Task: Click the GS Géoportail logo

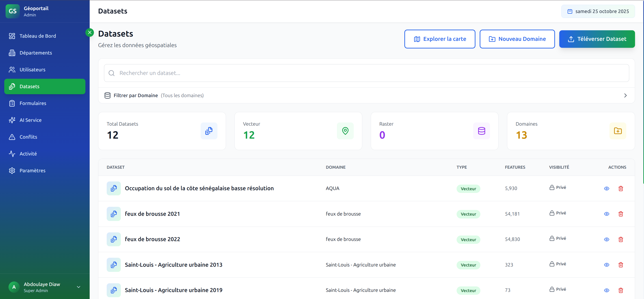Action: [13, 11]
